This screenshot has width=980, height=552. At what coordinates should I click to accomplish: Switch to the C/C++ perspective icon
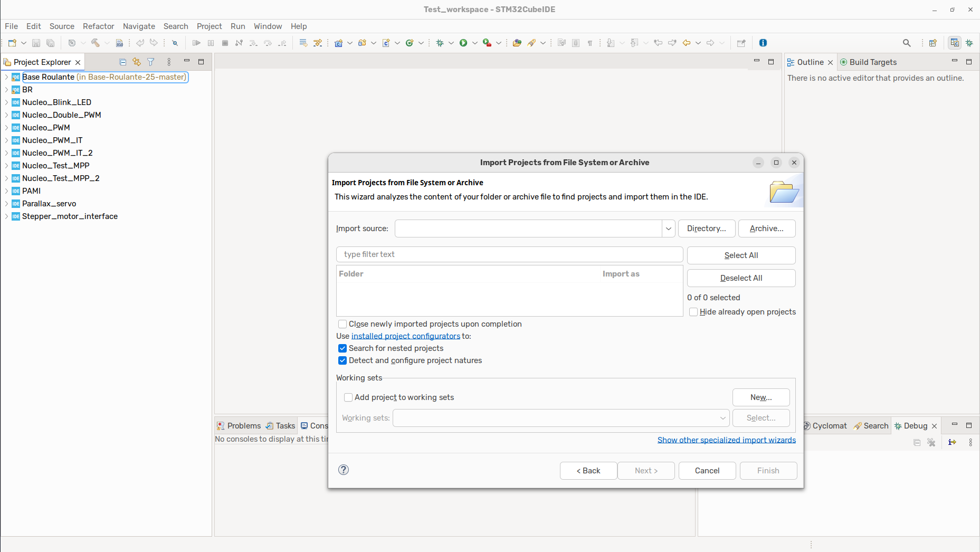[x=955, y=43]
